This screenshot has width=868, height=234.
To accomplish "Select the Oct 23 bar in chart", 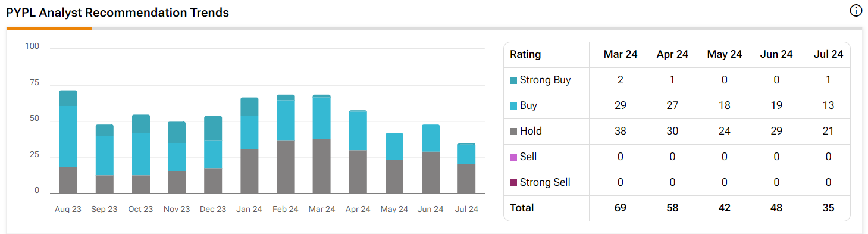I will pos(141,154).
